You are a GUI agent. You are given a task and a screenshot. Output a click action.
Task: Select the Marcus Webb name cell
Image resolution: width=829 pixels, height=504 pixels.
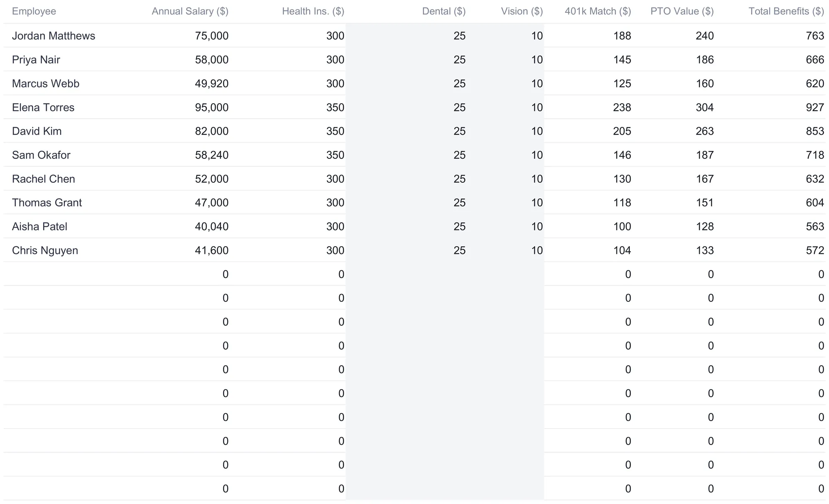pyautogui.click(x=46, y=83)
